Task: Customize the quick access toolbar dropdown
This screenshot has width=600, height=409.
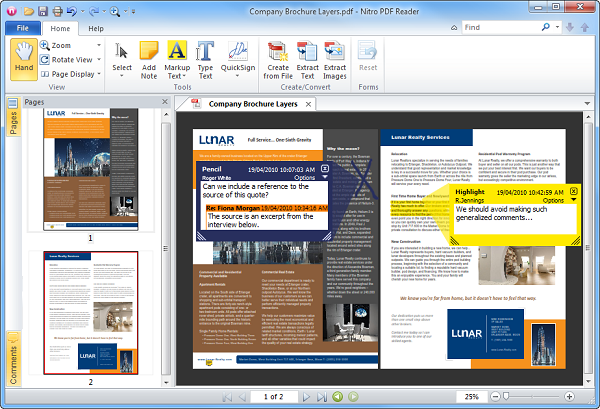Action: coord(134,11)
